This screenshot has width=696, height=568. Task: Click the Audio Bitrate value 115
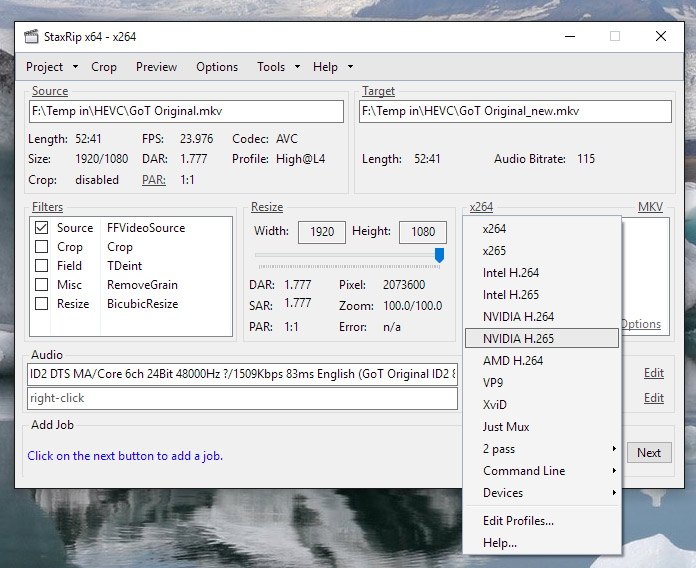pyautogui.click(x=586, y=159)
